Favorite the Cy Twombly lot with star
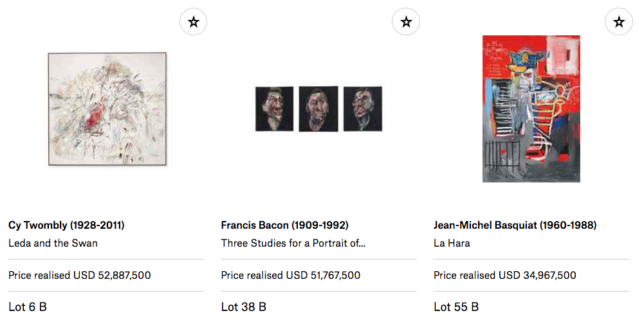The height and width of the screenshot is (320, 644). click(x=193, y=22)
